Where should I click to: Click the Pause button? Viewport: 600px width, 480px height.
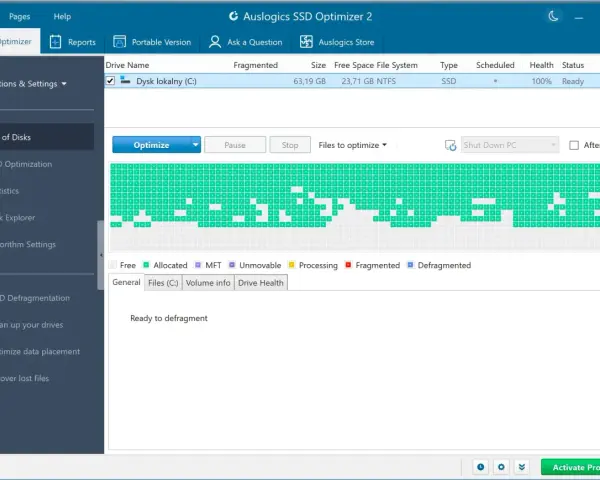click(x=235, y=145)
